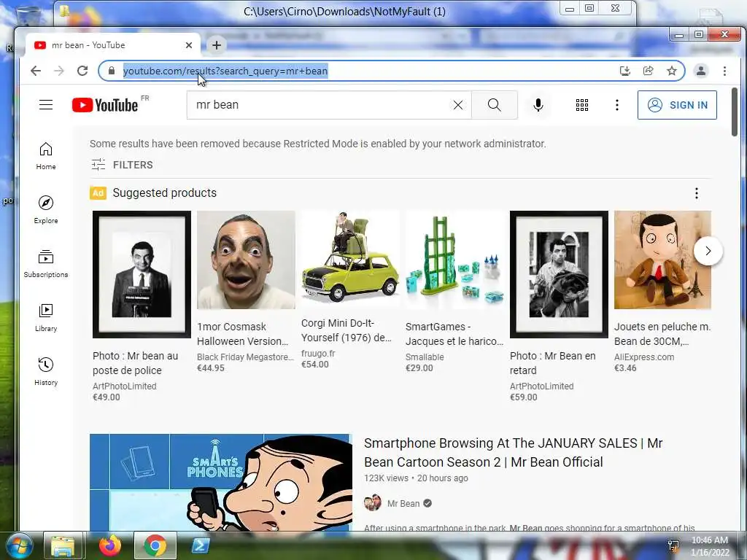Open 'Photo : Mr Bean en retard' product image
This screenshot has height=560, width=747.
559,274
